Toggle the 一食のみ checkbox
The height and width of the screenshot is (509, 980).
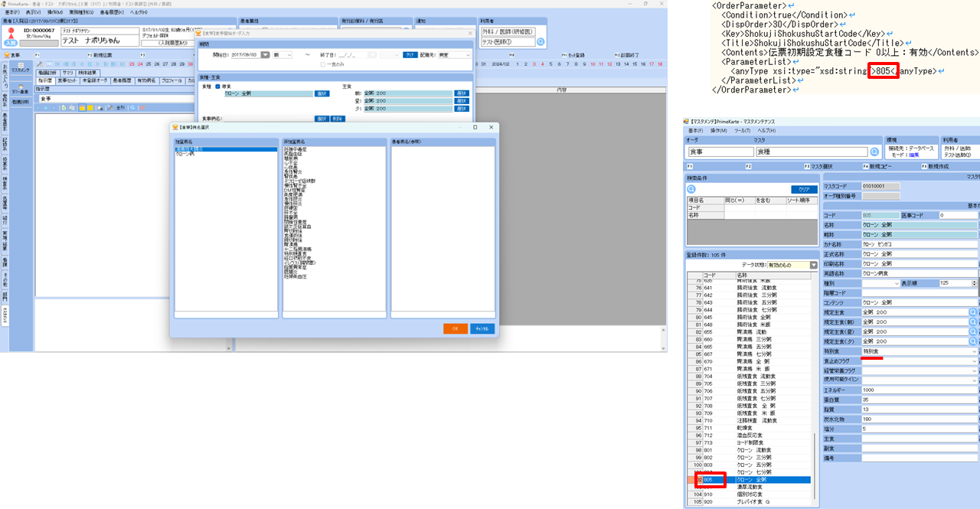click(x=322, y=64)
